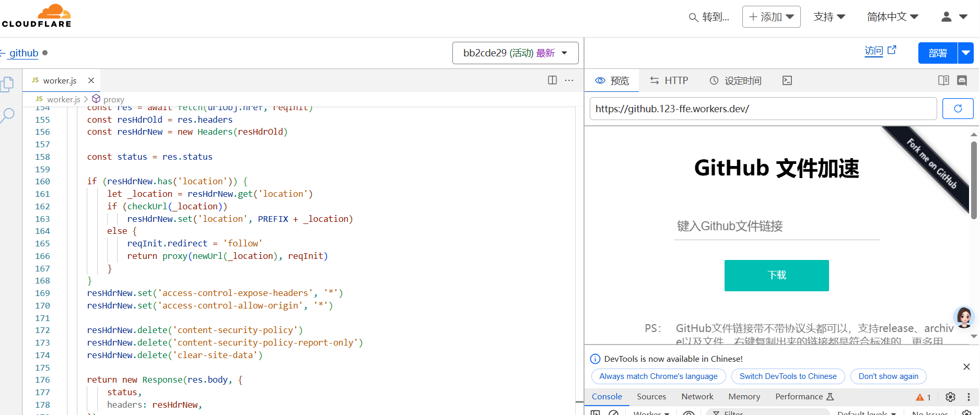This screenshot has width=980, height=415.
Task: Open the '简体中文' language dropdown
Action: click(892, 17)
